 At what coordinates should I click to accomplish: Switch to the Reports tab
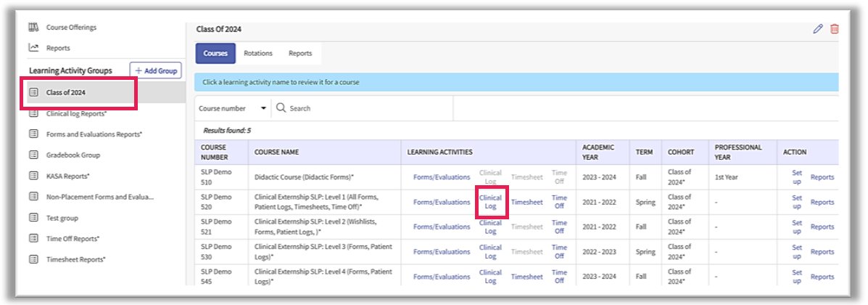(300, 53)
